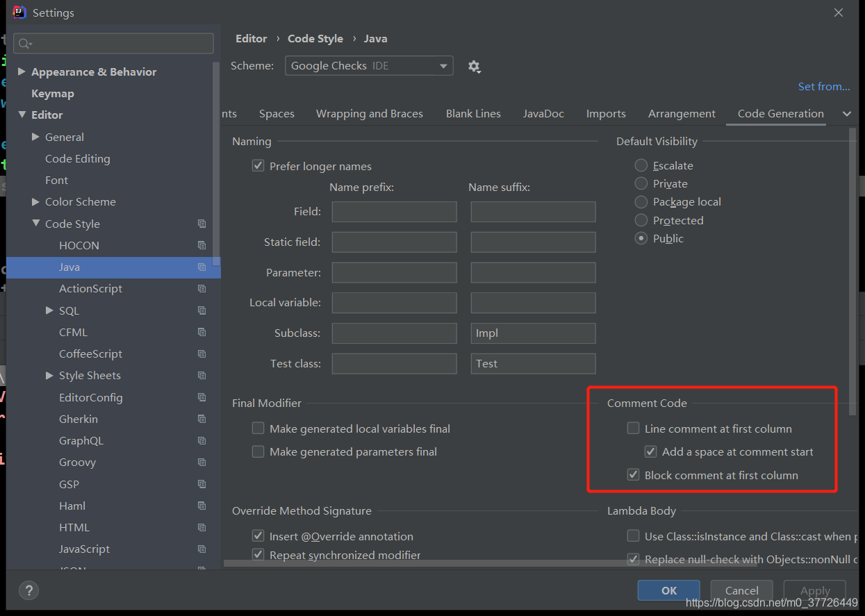
Task: Click copy icon beside Java row
Action: coord(201,267)
